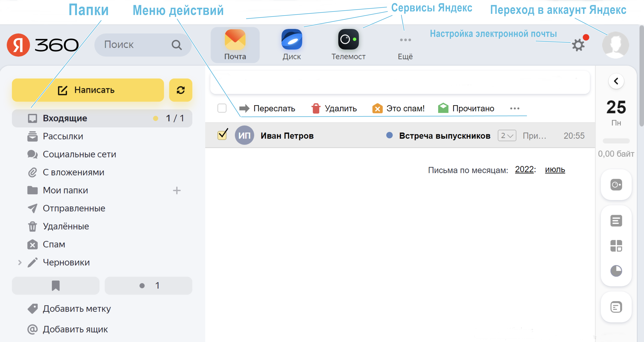This screenshot has height=342, width=644.
Task: Open more actions three-dots menu
Action: [514, 108]
